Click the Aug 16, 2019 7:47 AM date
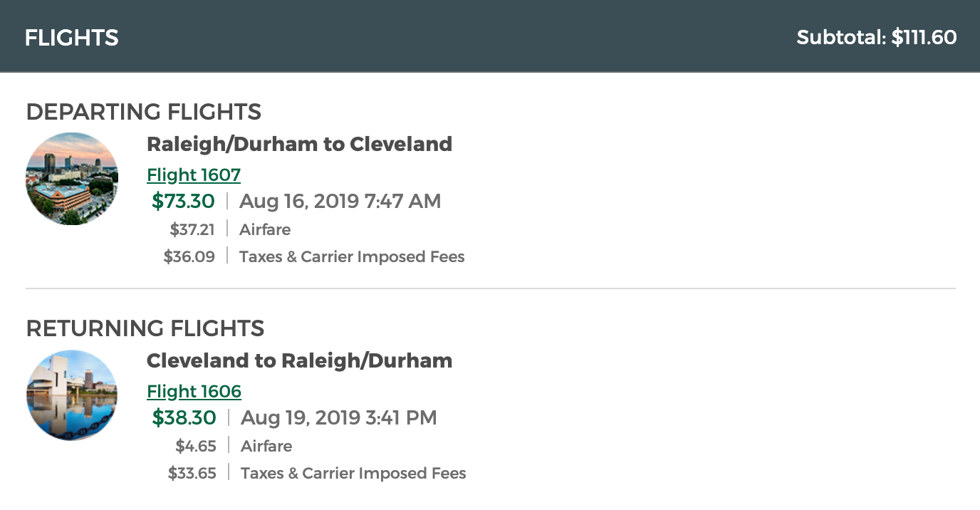The height and width of the screenshot is (510, 980). pos(340,201)
